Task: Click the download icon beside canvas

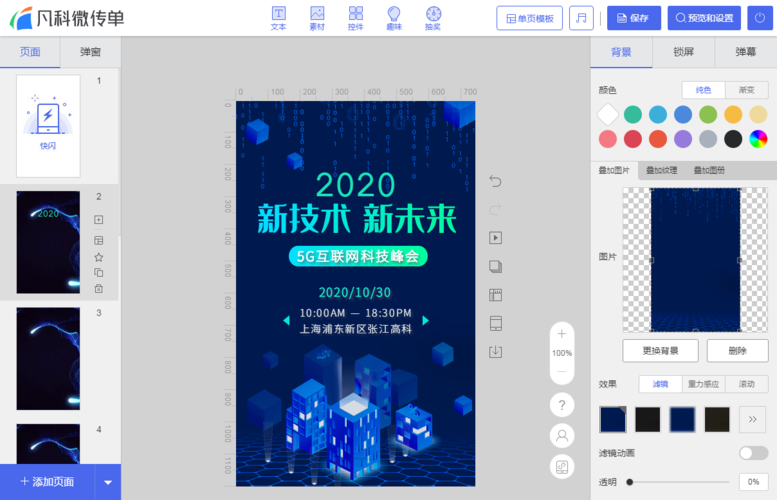Action: pos(495,352)
